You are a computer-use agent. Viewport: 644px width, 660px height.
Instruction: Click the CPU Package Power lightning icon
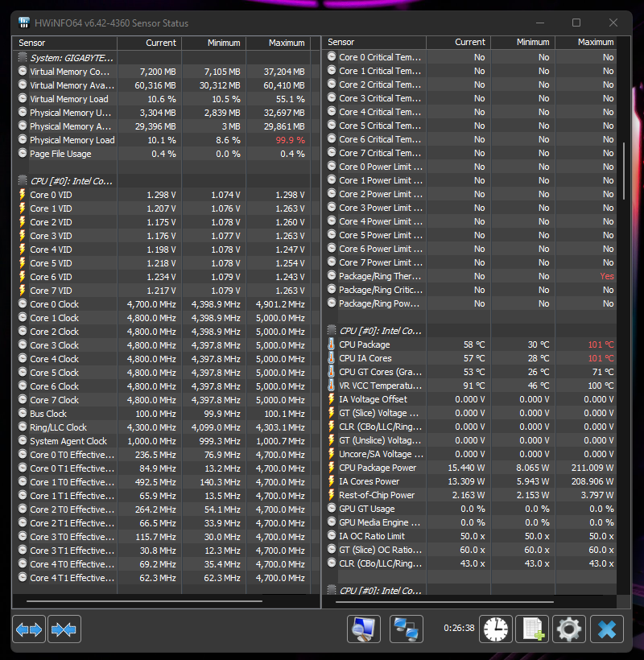332,468
